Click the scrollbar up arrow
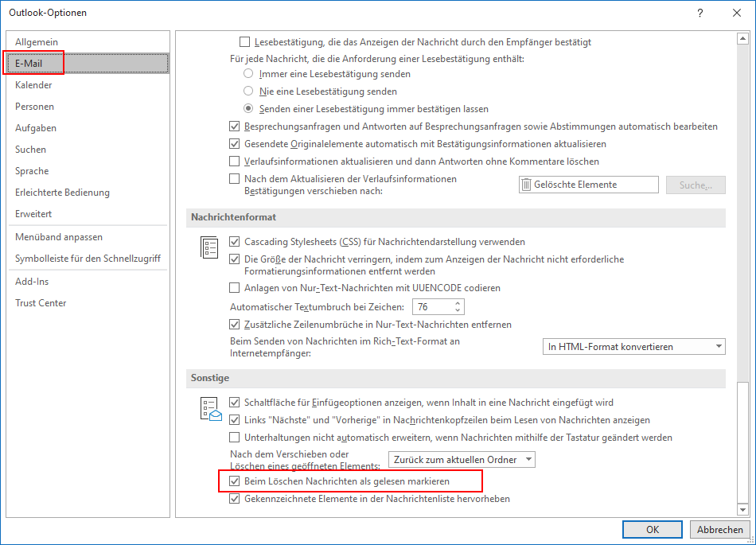This screenshot has height=545, width=756. pyautogui.click(x=742, y=38)
